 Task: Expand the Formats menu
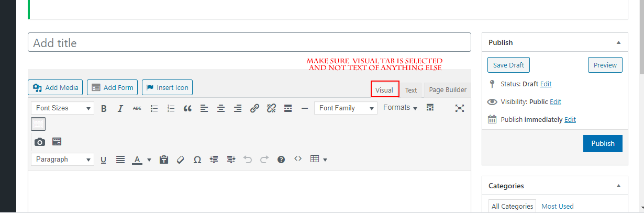(400, 108)
